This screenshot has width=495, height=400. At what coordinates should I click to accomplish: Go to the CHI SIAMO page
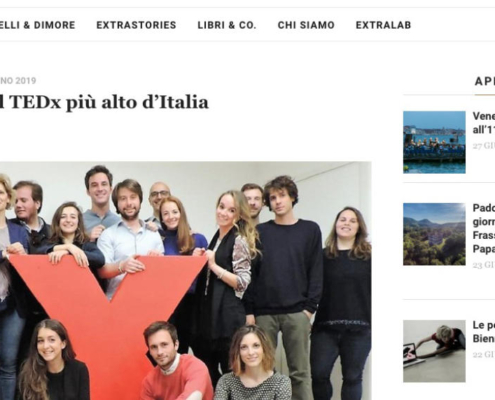pyautogui.click(x=306, y=25)
